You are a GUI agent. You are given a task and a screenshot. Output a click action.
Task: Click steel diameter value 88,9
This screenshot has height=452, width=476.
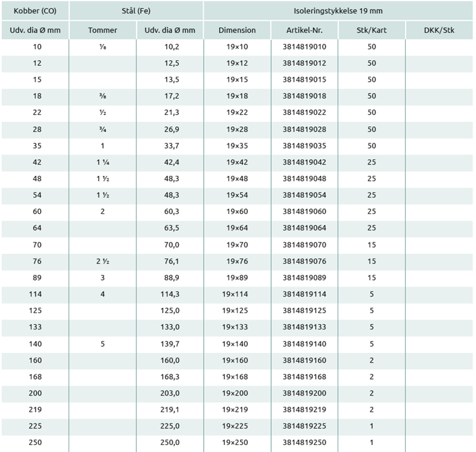[172, 277]
